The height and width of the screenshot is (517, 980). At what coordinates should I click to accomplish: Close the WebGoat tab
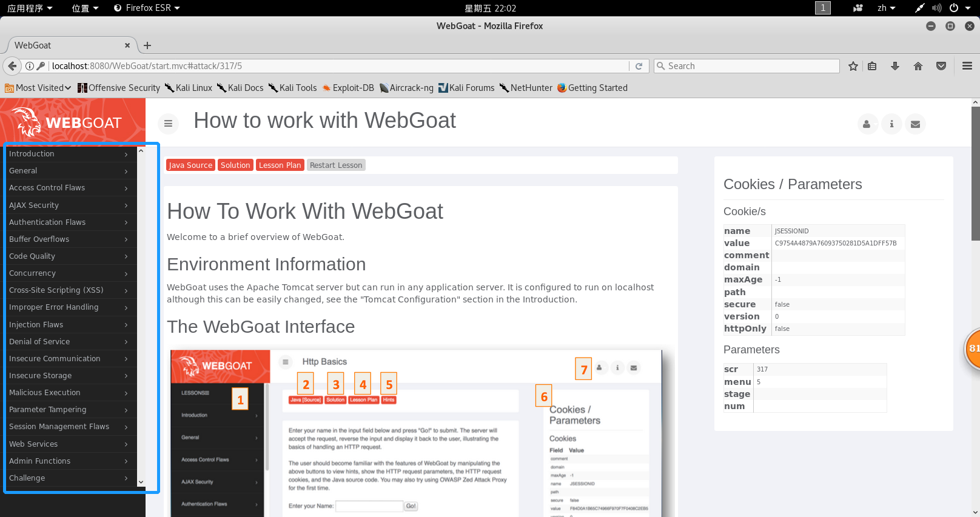click(127, 45)
